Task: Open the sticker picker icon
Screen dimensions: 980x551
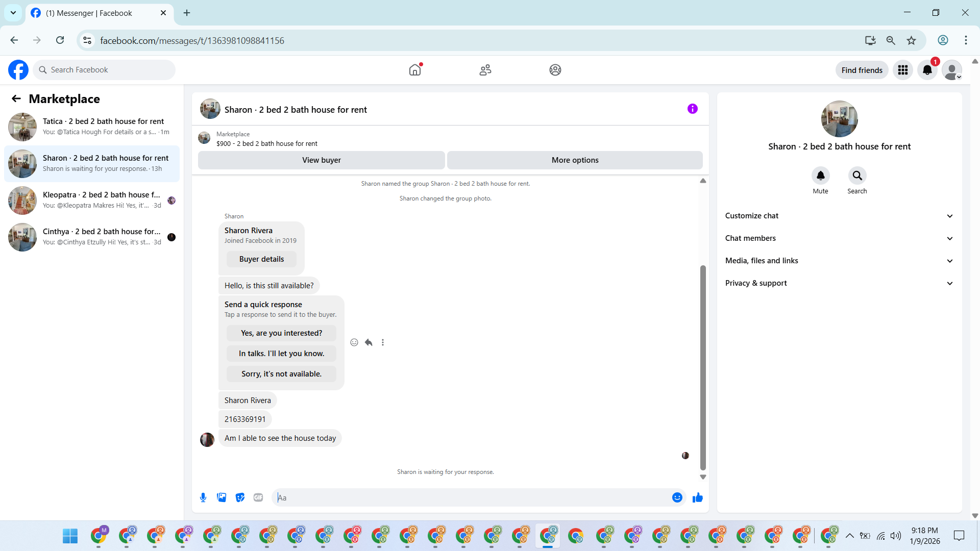Action: coord(240,497)
